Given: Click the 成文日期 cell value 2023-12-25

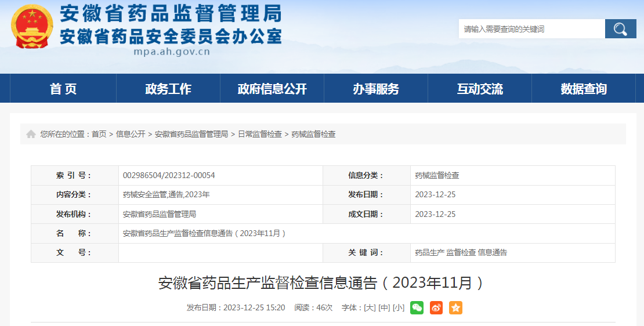Looking at the screenshot, I should [435, 214].
